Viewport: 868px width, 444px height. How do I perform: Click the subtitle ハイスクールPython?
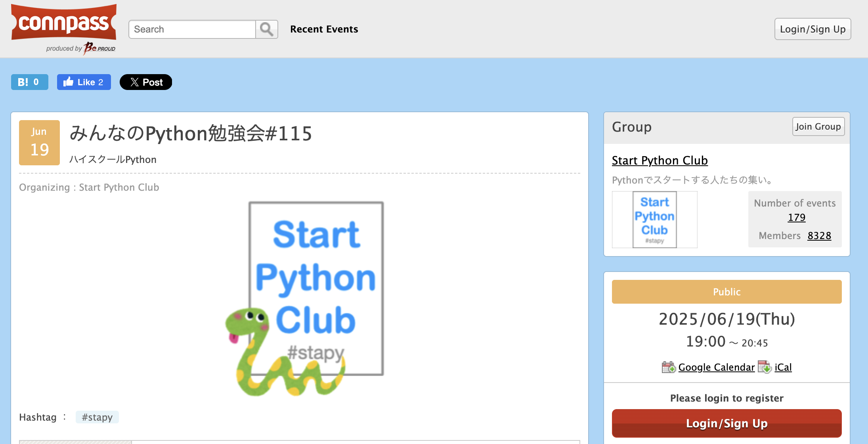tap(113, 159)
